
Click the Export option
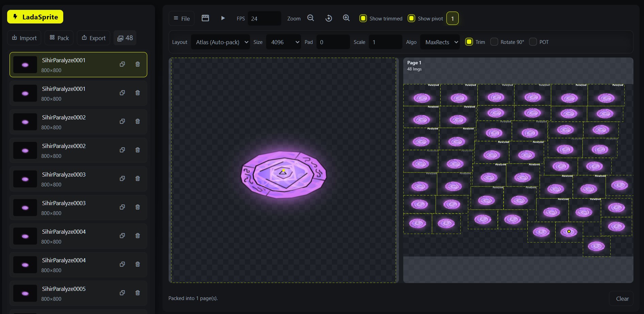coord(93,38)
